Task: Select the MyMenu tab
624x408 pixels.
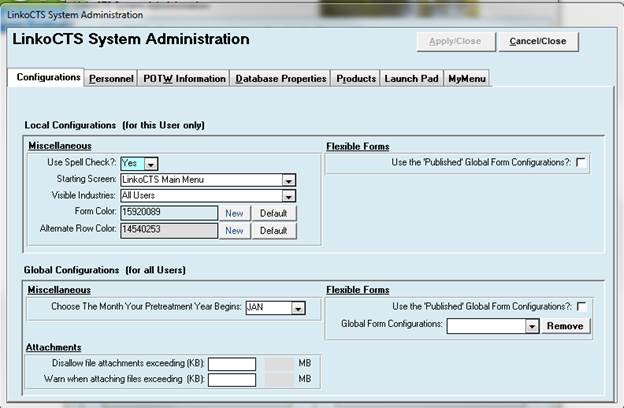Action: (467, 78)
